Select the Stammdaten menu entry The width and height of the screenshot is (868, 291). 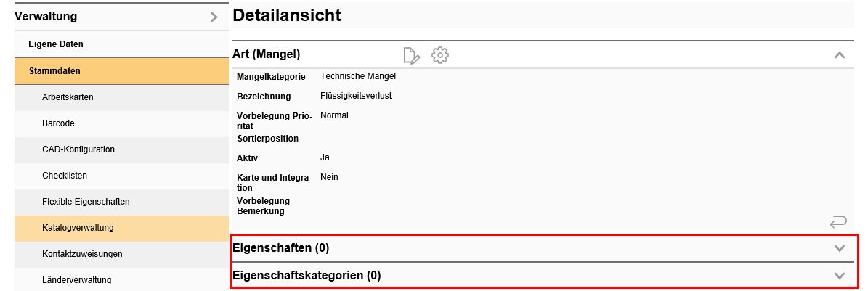pos(54,71)
